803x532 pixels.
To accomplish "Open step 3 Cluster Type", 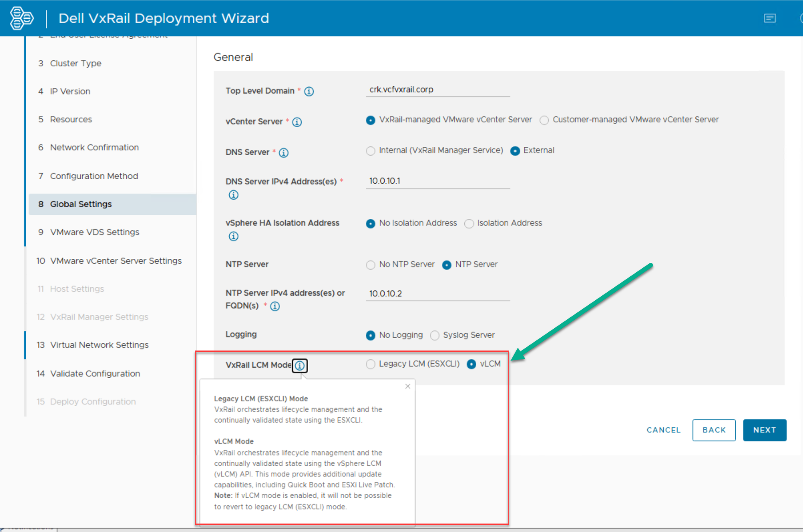I will (76, 63).
